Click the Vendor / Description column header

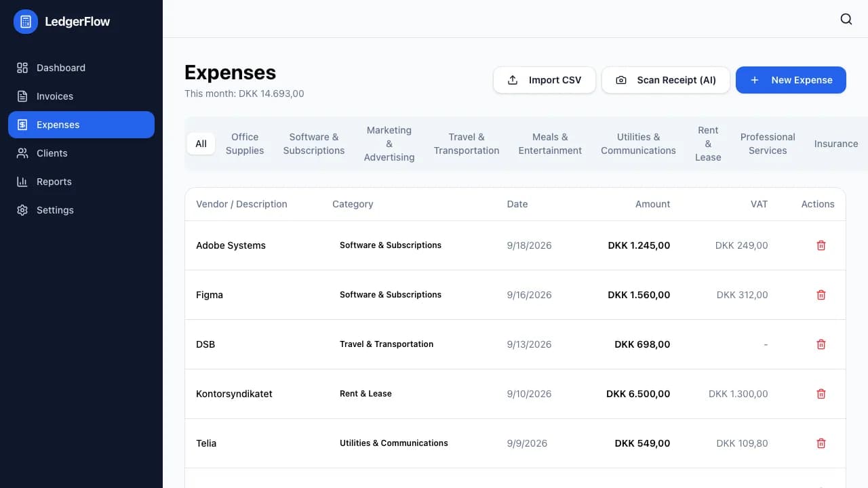click(241, 204)
